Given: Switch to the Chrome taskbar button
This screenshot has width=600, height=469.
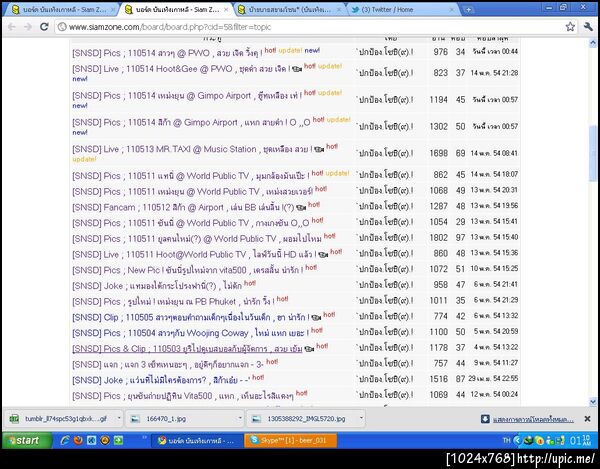Looking at the screenshot, I should click(x=197, y=441).
